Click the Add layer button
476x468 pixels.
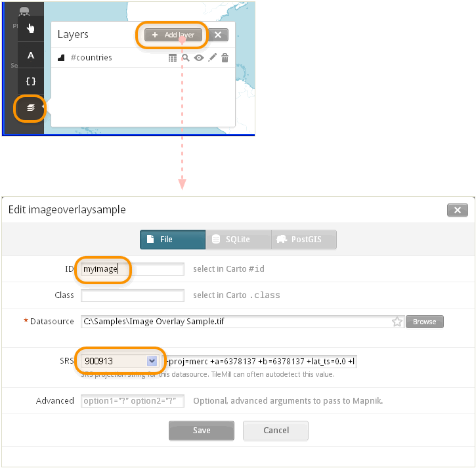(x=173, y=35)
